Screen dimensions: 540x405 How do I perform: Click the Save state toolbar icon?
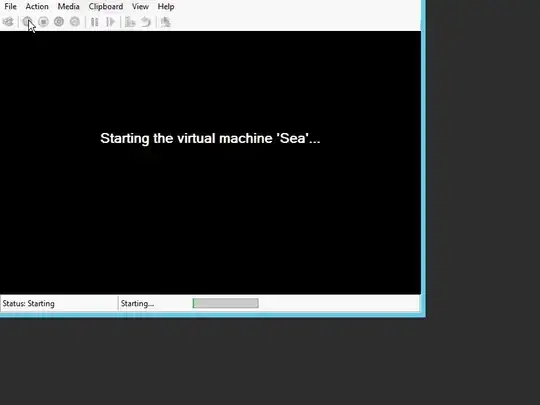click(x=75, y=22)
